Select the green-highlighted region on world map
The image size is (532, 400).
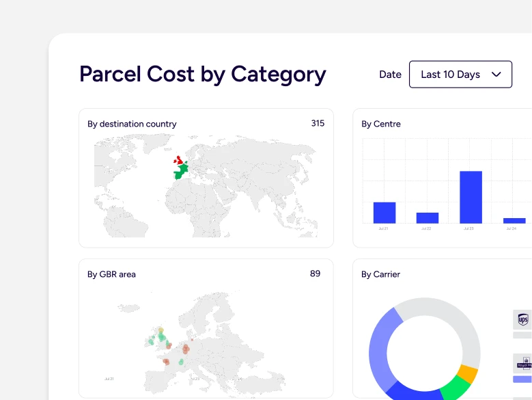tap(181, 172)
